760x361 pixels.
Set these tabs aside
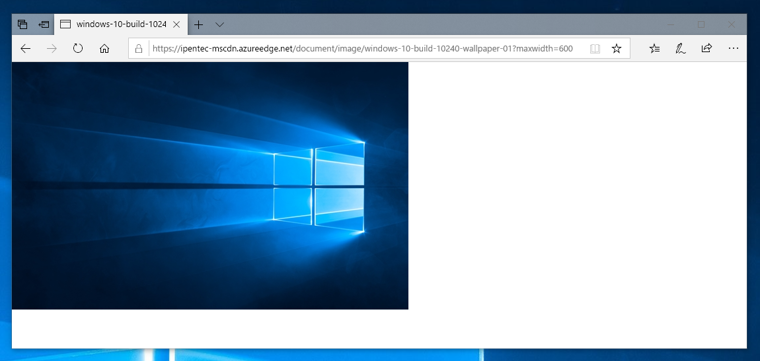pos(44,24)
